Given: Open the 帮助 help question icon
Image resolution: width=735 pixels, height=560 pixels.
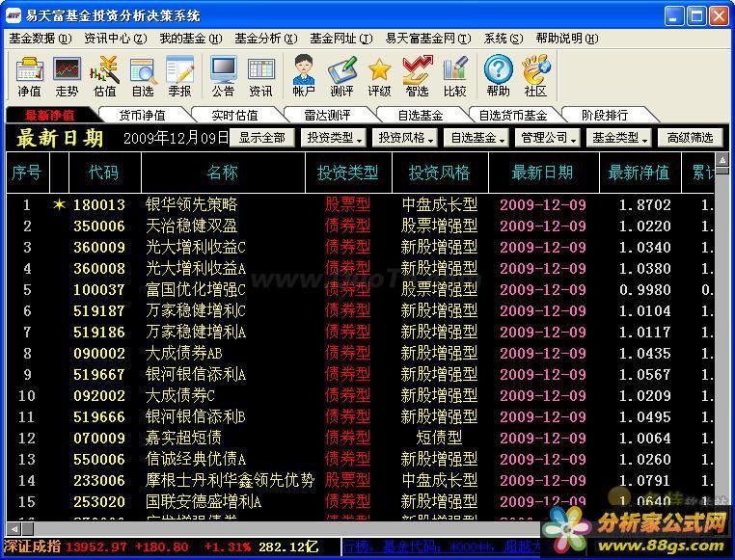Looking at the screenshot, I should (x=498, y=76).
